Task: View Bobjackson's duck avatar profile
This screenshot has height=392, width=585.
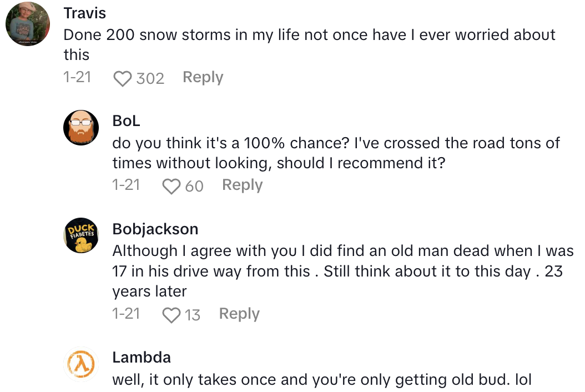Action: pyautogui.click(x=81, y=235)
